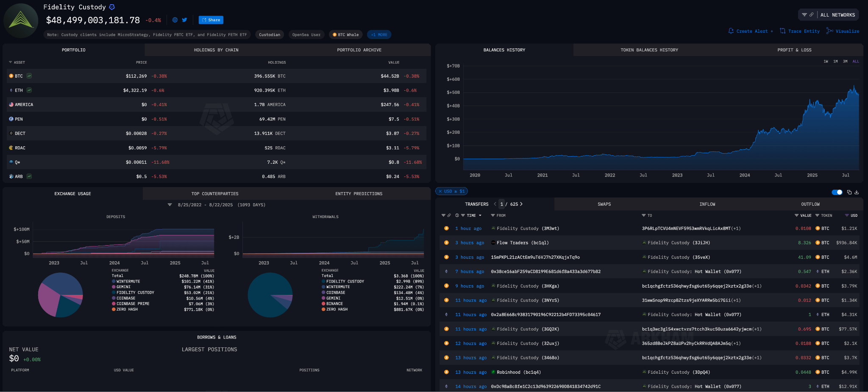The image size is (868, 392).
Task: Click the network filter icon beside All Networks
Action: [804, 15]
